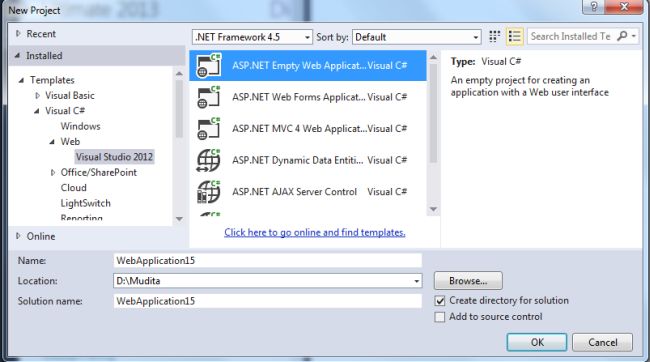Screen dimensions: 650x362
Task: Expand the Recent section
Action: tap(18, 34)
